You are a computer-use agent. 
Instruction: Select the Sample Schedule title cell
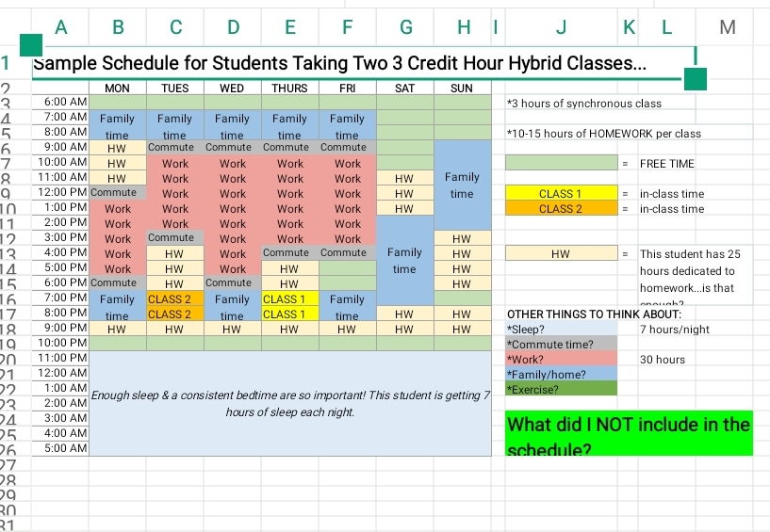click(364, 63)
